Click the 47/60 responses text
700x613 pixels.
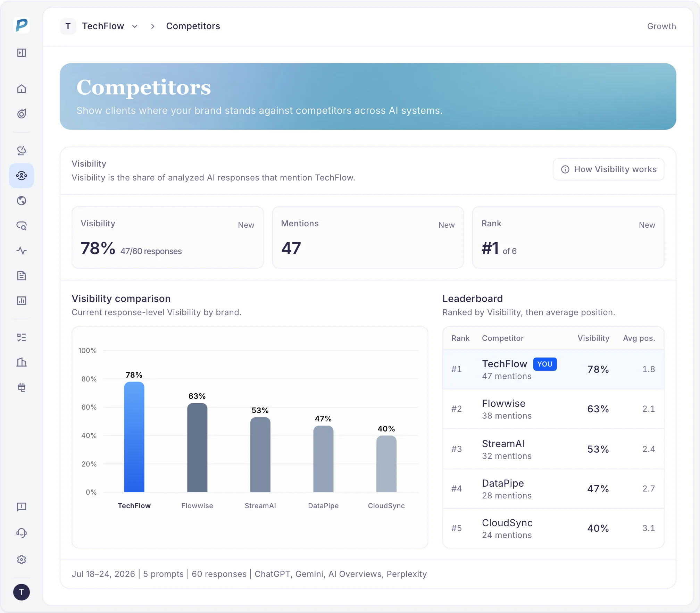click(x=151, y=251)
